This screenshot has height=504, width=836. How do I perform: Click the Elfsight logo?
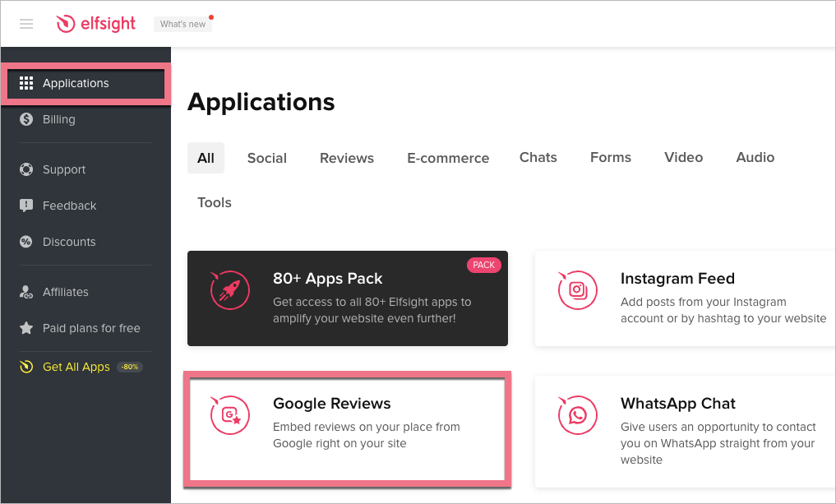[95, 24]
